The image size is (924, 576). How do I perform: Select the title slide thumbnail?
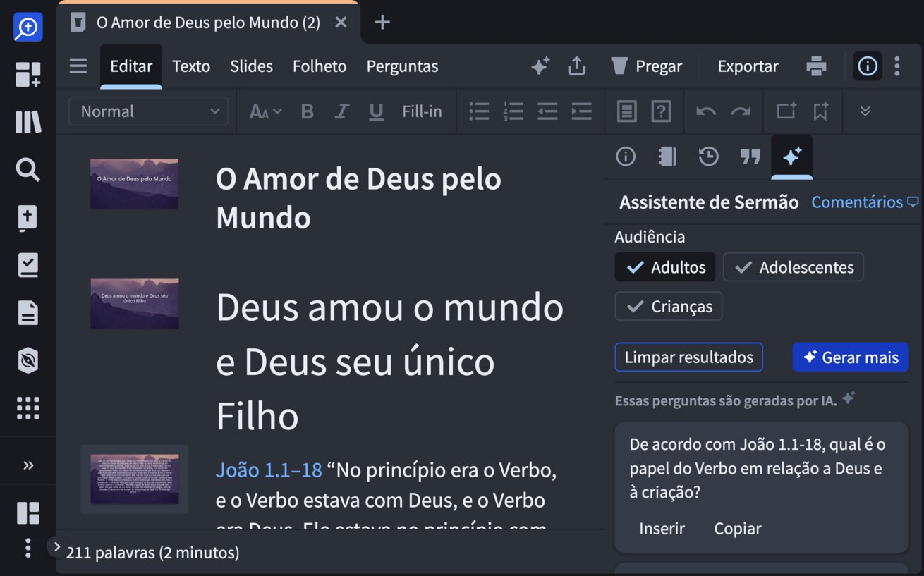pyautogui.click(x=134, y=183)
